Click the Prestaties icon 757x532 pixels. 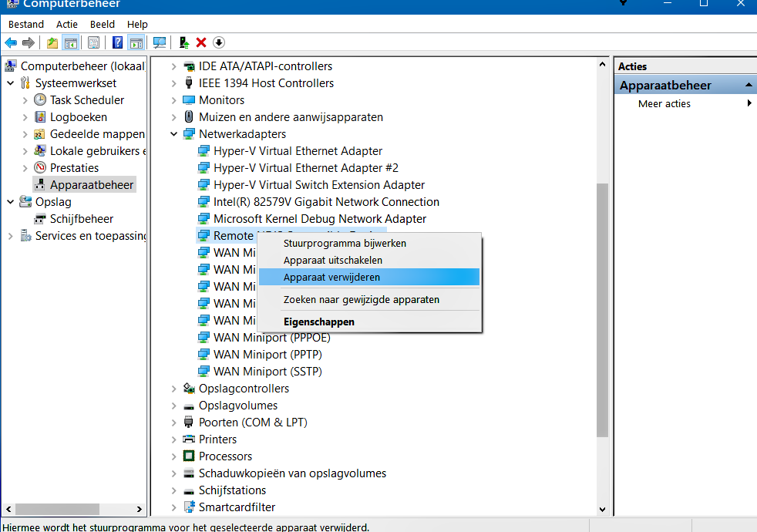pos(40,167)
